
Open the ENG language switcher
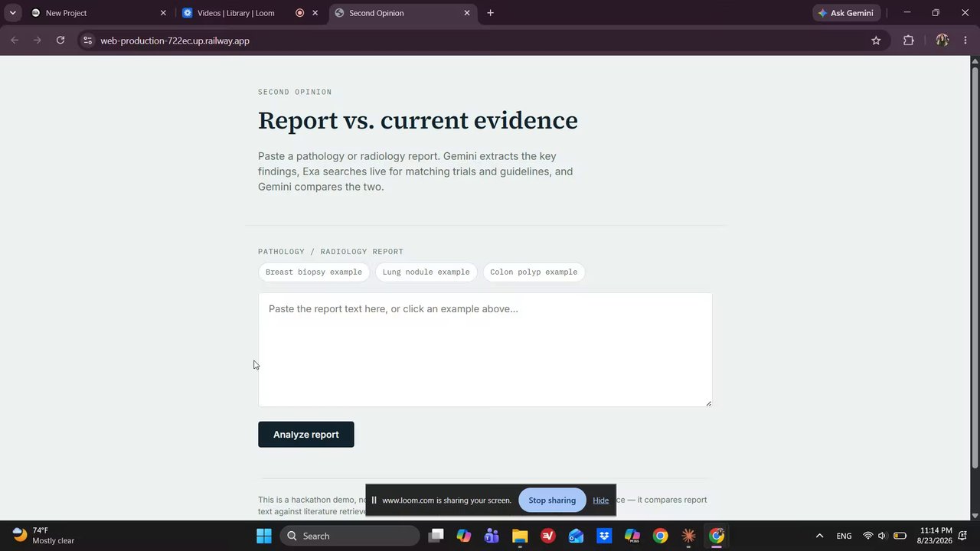(844, 536)
